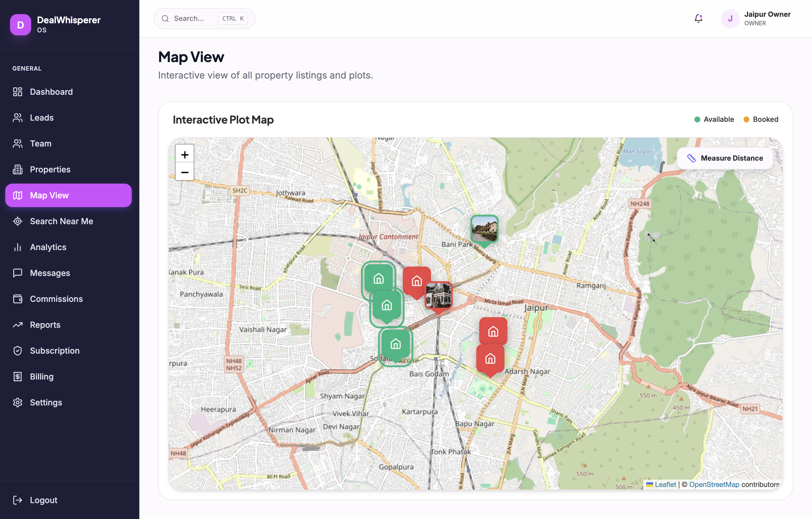Screen dimensions: 812x519
Task: Click the green Available legend dot
Action: click(x=697, y=119)
